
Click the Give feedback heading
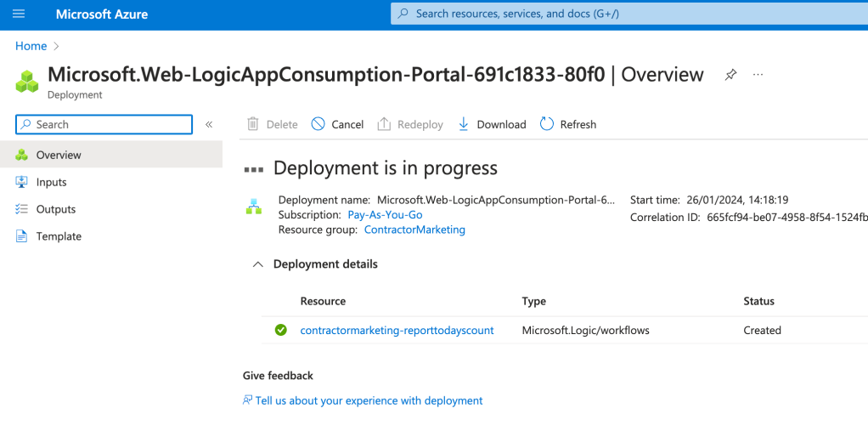[x=278, y=376]
